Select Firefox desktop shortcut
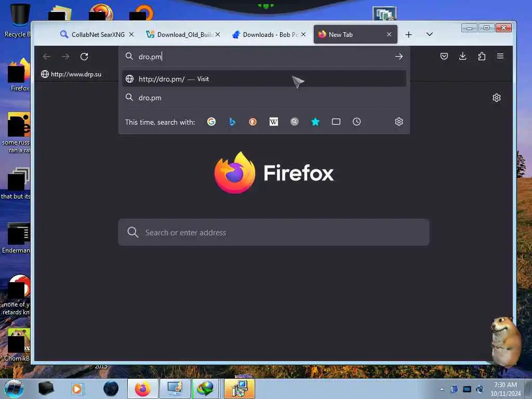This screenshot has width=532, height=399. coord(20,75)
